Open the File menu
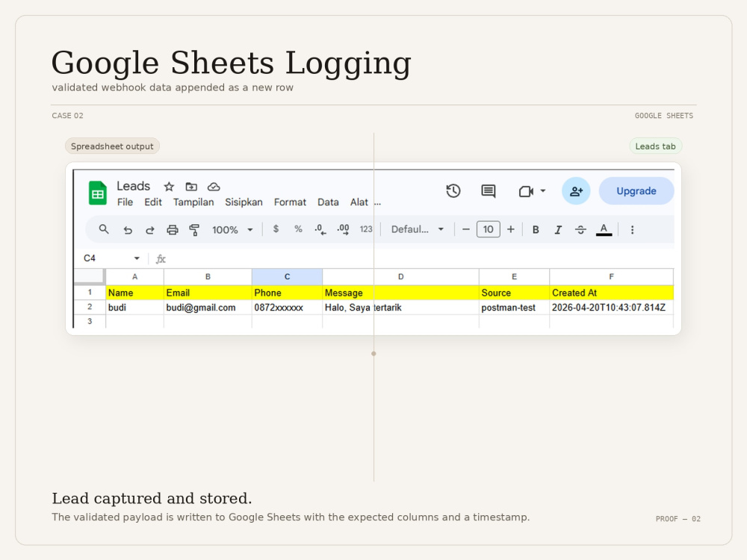 pos(125,202)
